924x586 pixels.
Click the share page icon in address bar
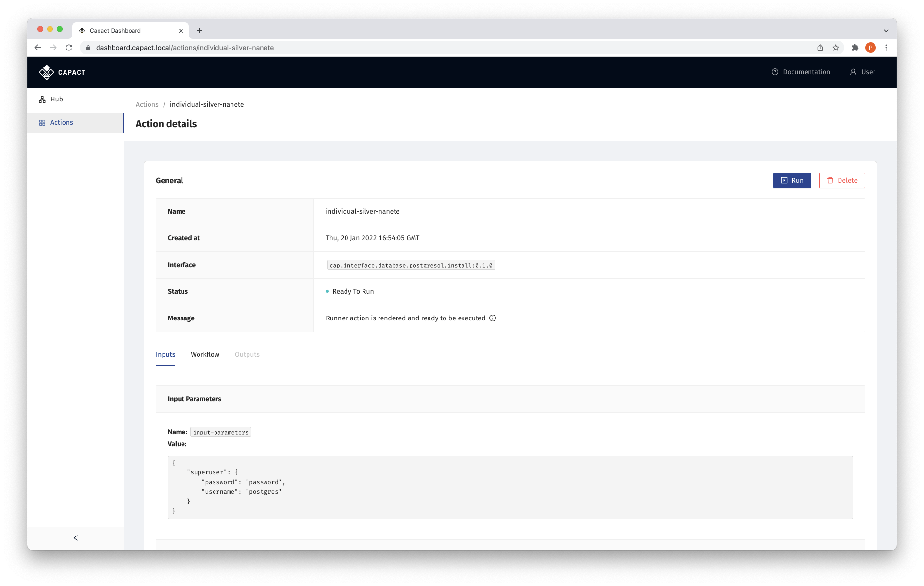pyautogui.click(x=820, y=48)
